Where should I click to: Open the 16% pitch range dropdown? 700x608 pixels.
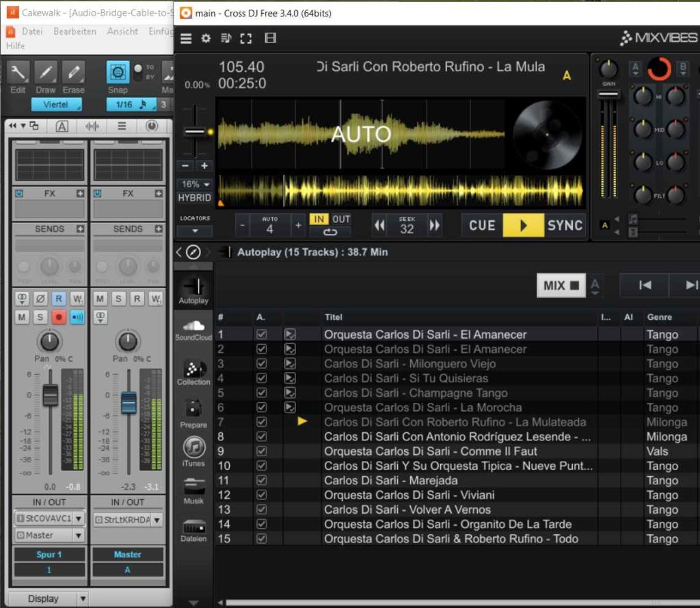(195, 184)
